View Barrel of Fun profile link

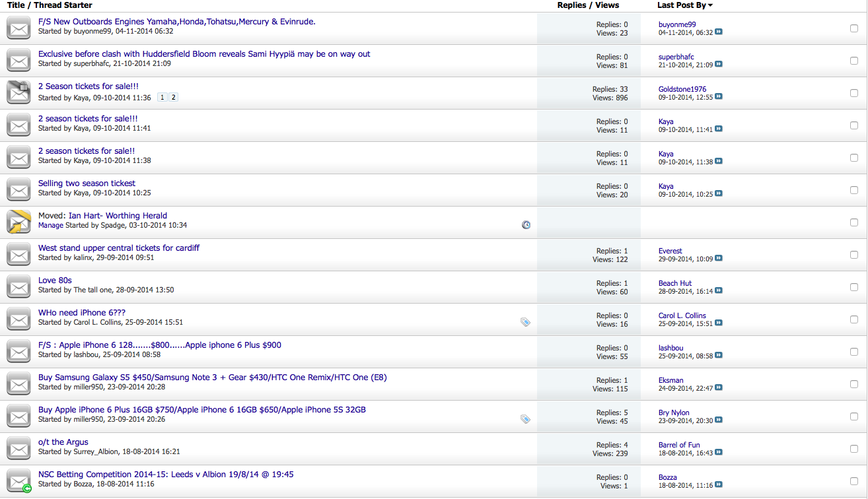click(x=679, y=445)
